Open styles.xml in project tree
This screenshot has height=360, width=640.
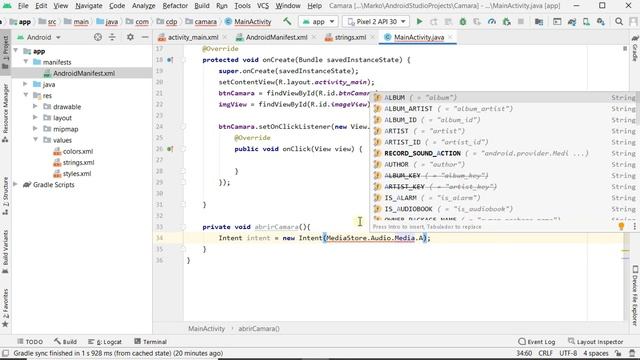(x=77, y=173)
